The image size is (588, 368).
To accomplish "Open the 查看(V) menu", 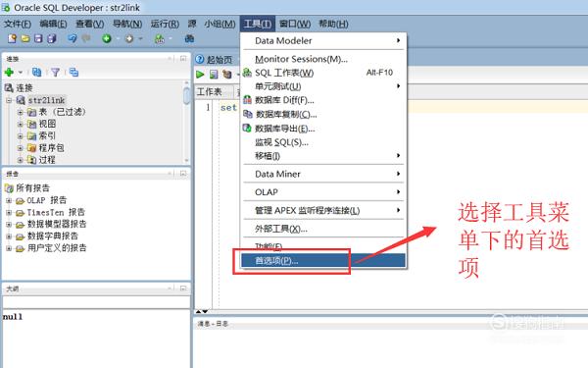I will point(90,24).
